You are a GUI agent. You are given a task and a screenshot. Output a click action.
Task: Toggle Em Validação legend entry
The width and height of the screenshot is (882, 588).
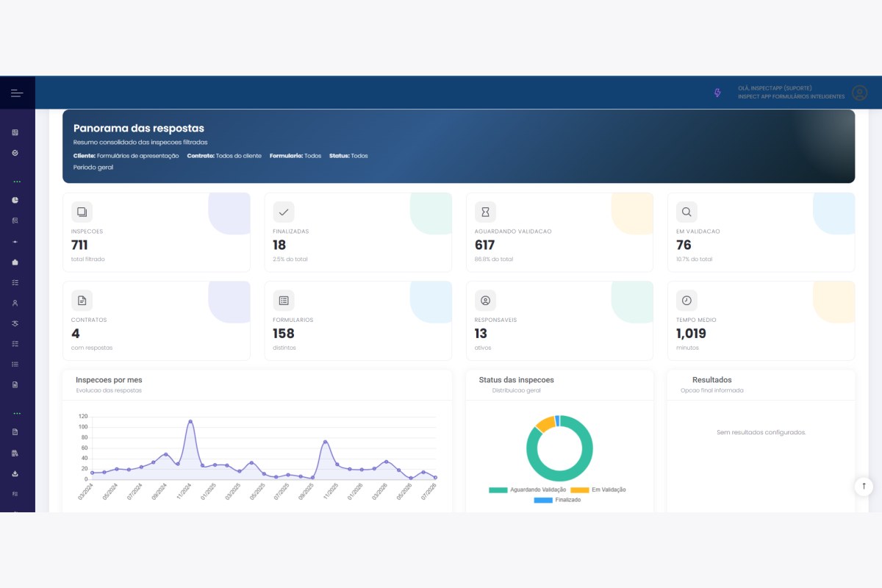coord(598,490)
